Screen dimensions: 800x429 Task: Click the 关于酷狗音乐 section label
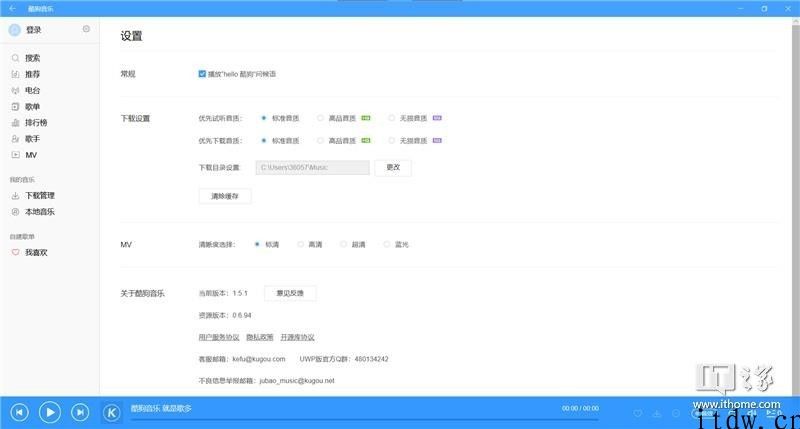coord(142,294)
